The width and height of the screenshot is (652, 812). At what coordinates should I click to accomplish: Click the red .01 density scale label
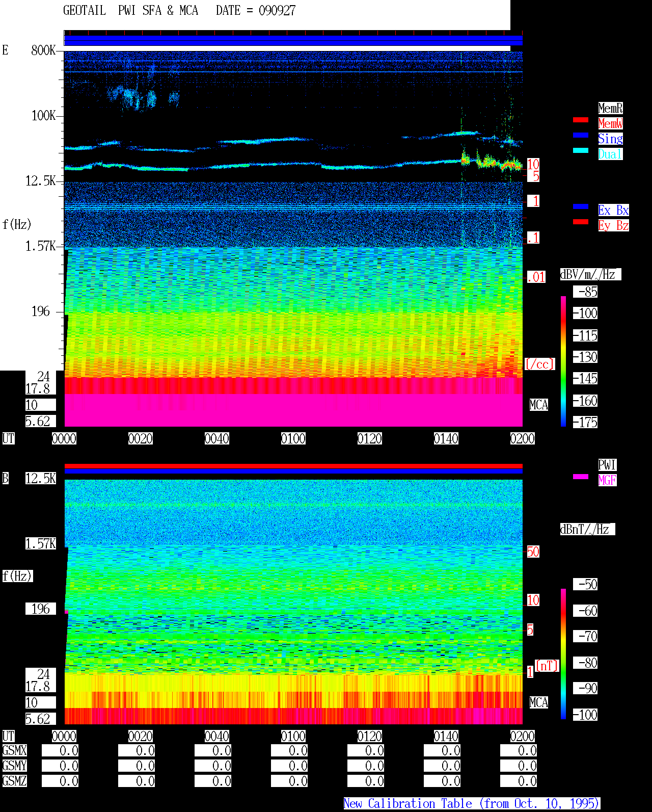tap(536, 277)
